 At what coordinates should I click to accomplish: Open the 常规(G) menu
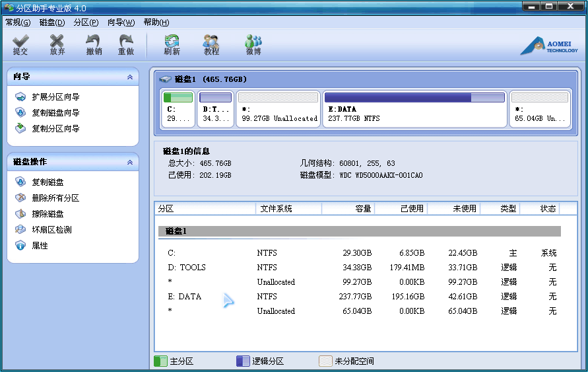click(x=18, y=22)
